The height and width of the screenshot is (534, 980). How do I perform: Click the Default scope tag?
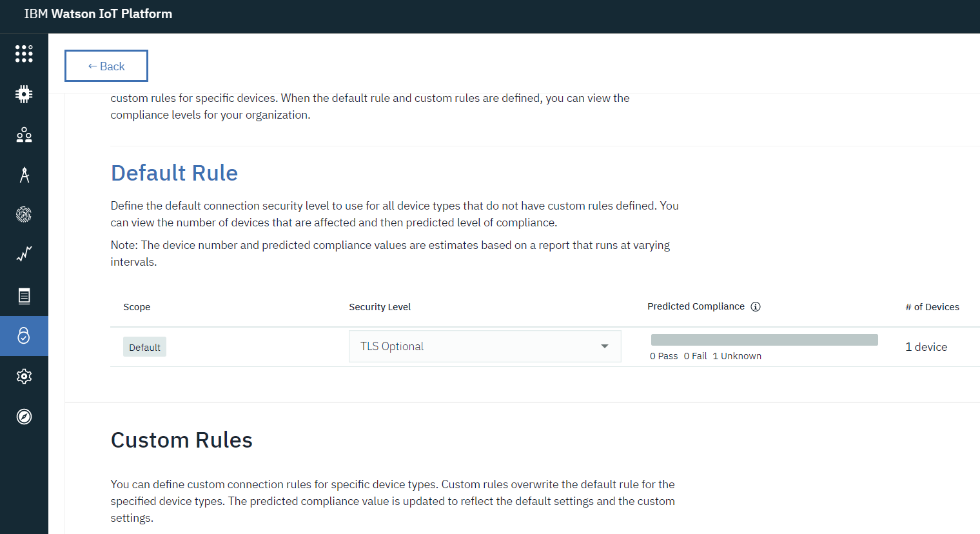[x=144, y=347]
